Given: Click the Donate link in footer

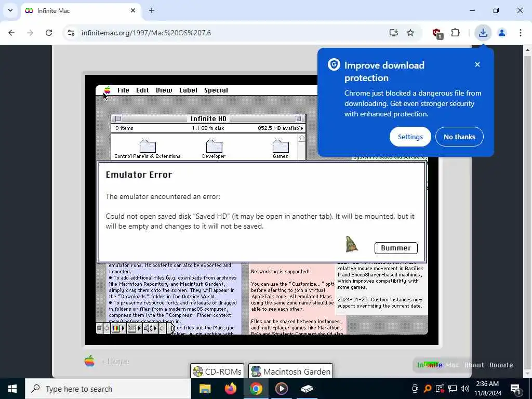Looking at the screenshot, I should coord(501,365).
